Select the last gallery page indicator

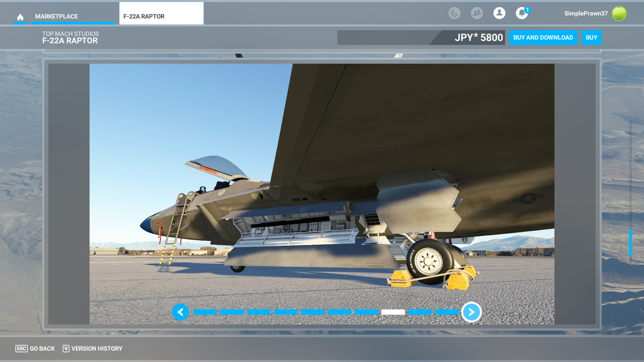pos(447,312)
